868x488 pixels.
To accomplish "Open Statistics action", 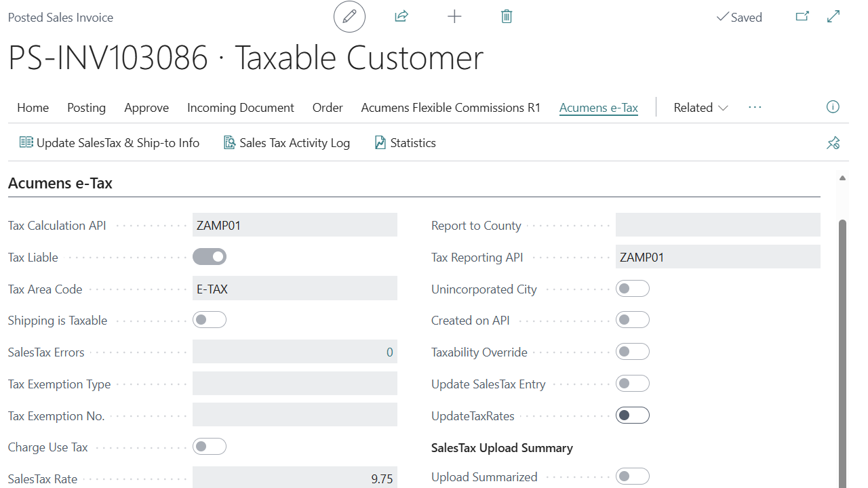I will pos(405,143).
